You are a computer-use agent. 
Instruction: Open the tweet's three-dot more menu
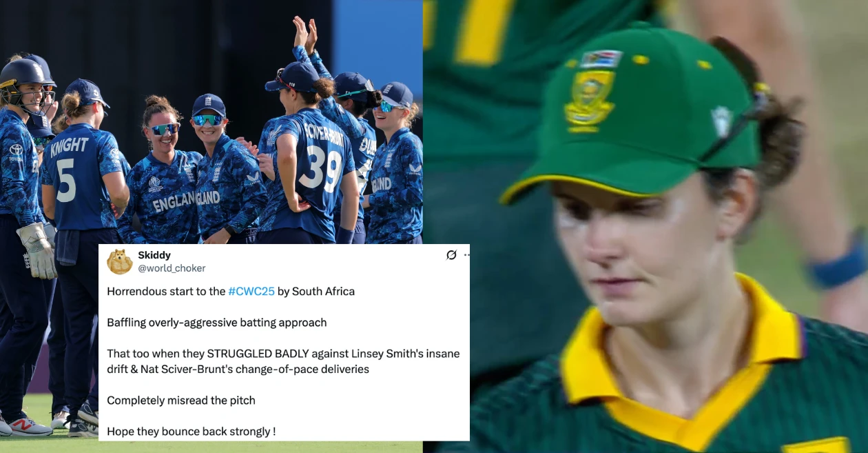click(466, 255)
